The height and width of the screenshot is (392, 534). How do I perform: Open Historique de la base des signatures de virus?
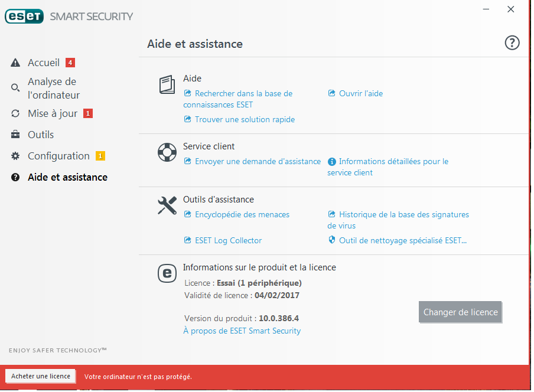click(398, 220)
